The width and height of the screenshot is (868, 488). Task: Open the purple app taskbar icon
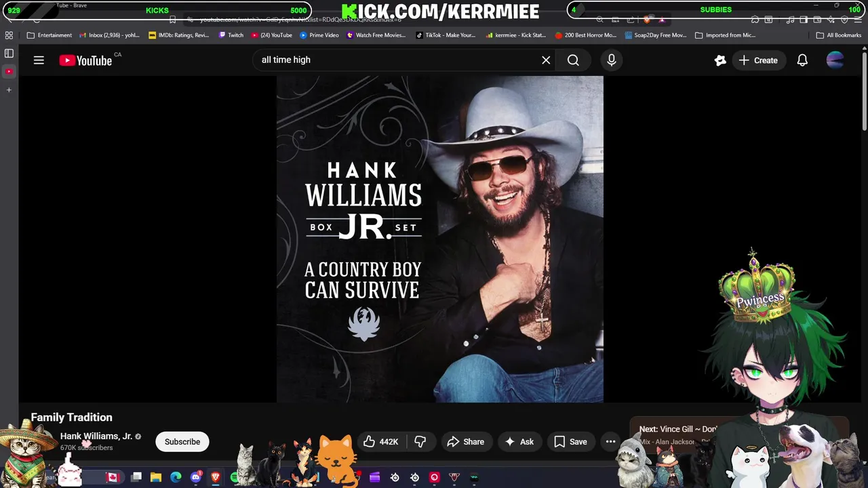pos(374,477)
